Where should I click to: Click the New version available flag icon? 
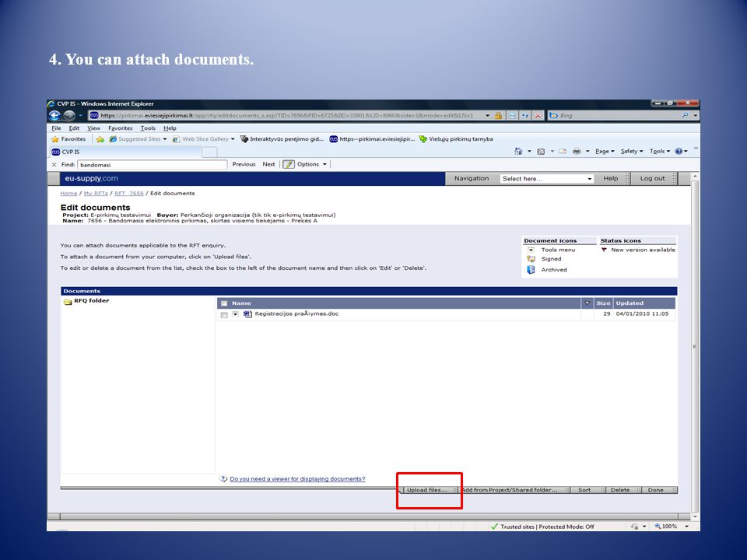pos(604,250)
